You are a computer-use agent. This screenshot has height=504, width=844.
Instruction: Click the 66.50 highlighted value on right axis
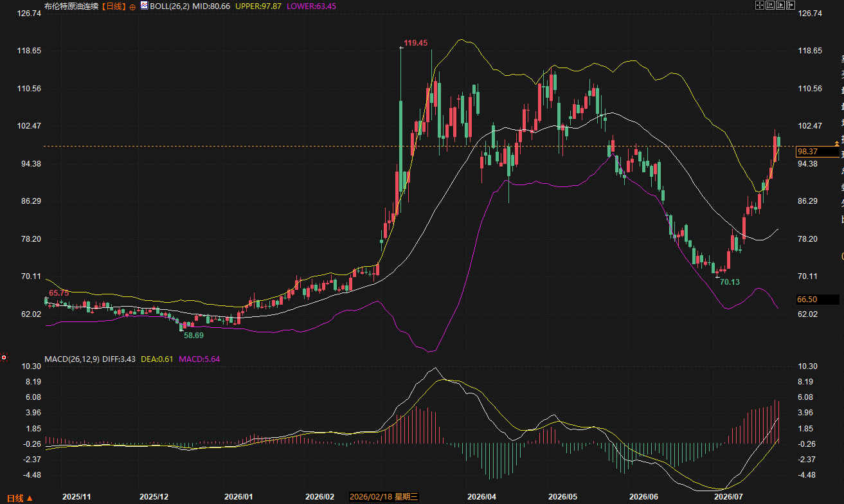click(807, 300)
